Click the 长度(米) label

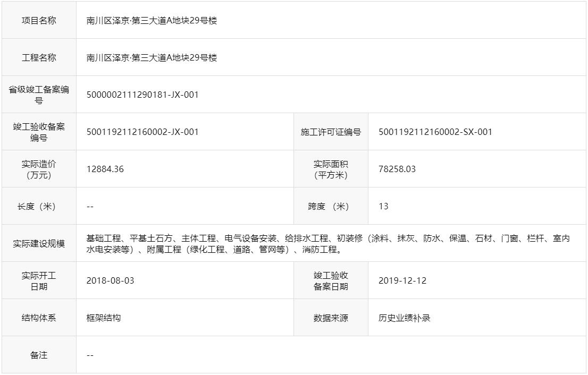[x=37, y=207]
